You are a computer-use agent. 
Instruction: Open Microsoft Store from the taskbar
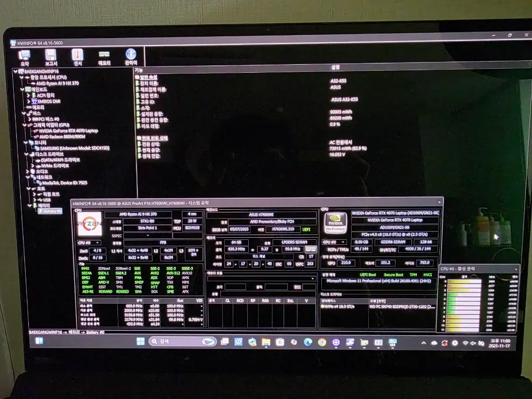pos(280,342)
